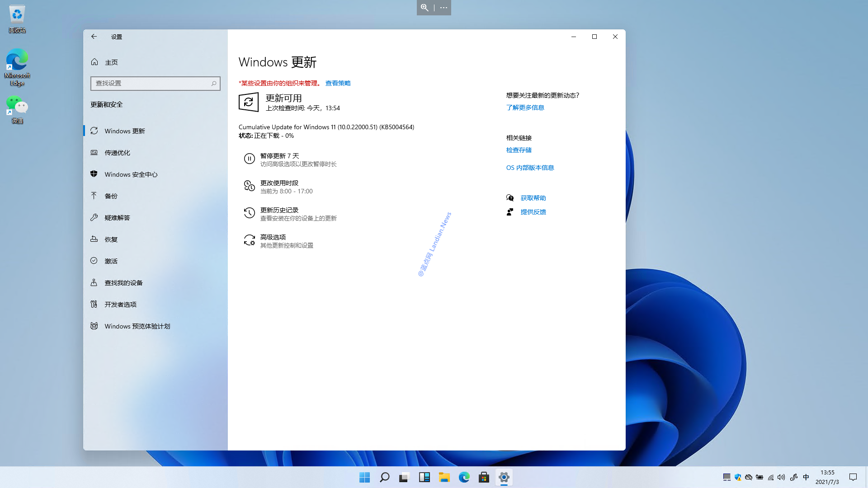The height and width of the screenshot is (488, 868).
Task: Open 更新历史记录 update history
Action: 279,210
